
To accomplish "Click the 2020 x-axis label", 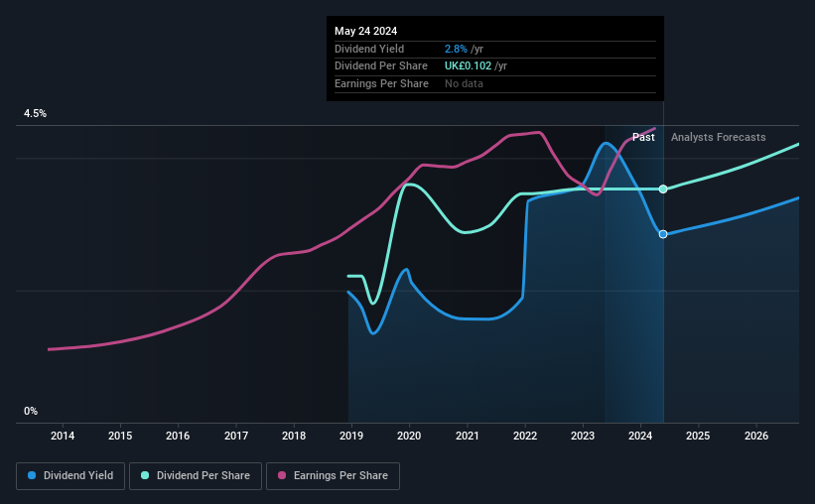I will 409,436.
